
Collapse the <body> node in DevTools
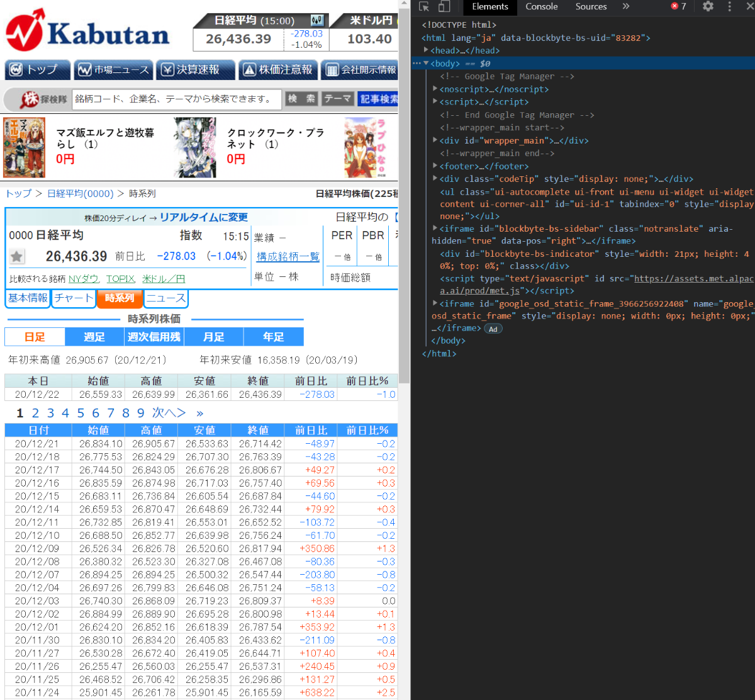click(426, 63)
